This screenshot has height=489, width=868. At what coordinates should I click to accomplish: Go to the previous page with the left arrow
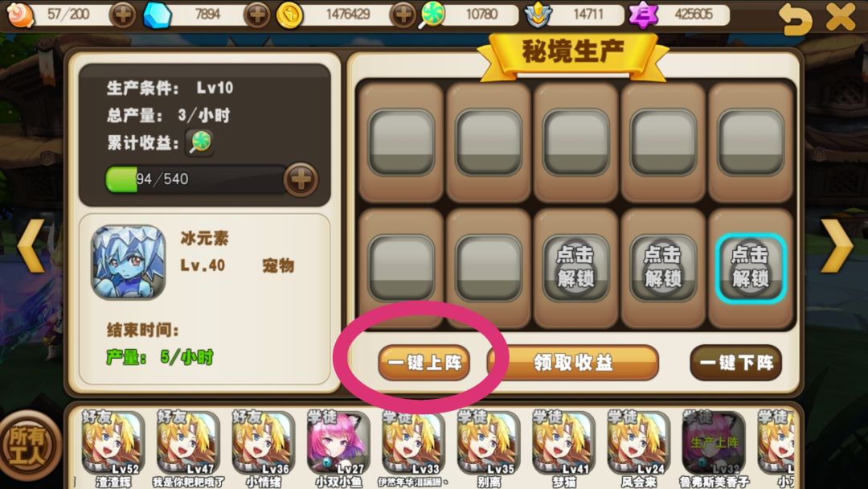point(31,245)
